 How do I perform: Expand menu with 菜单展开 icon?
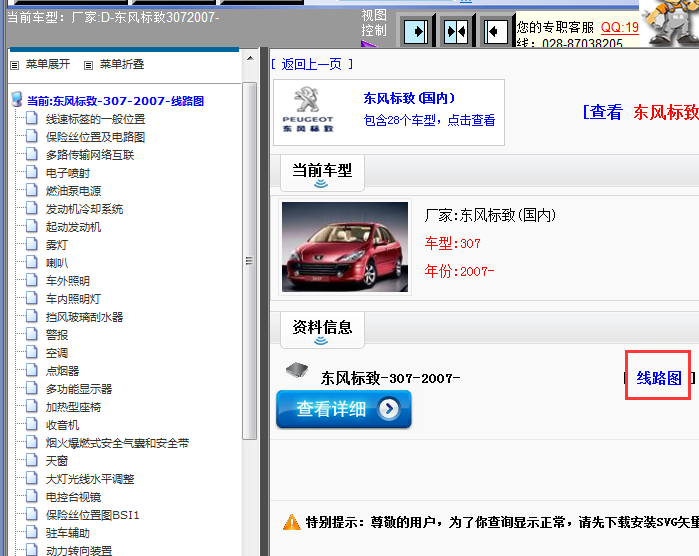pos(15,65)
